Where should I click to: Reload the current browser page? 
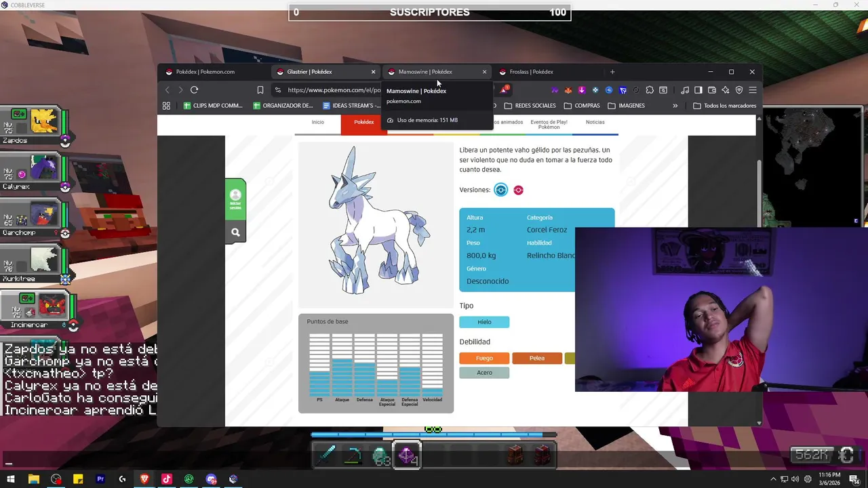[195, 89]
